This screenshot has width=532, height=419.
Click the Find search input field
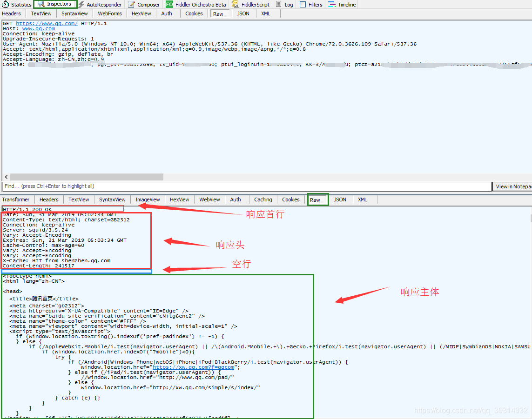click(x=247, y=186)
